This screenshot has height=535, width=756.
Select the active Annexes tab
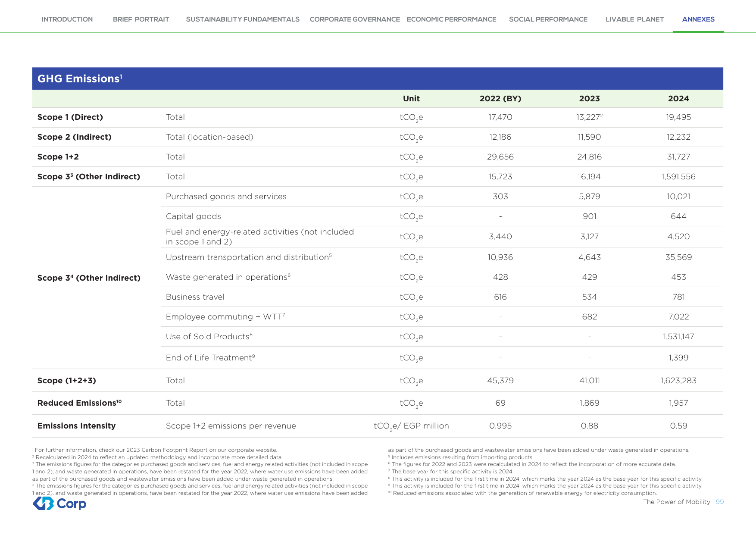coord(698,19)
